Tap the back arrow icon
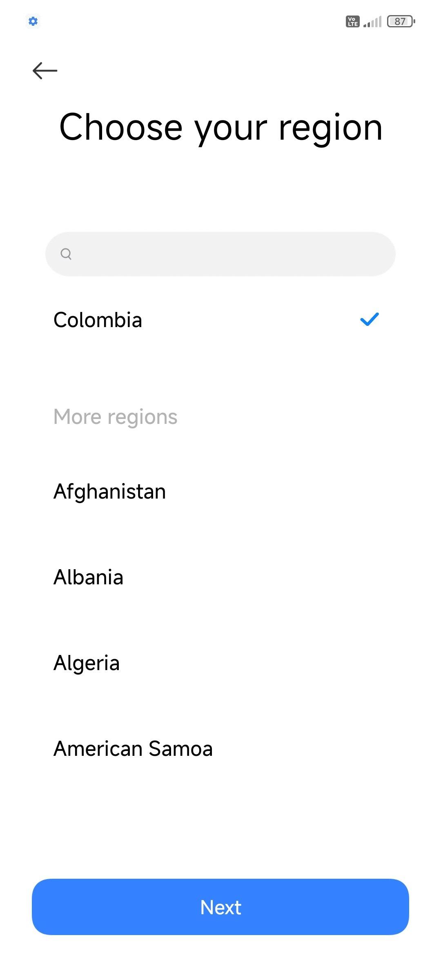 45,71
